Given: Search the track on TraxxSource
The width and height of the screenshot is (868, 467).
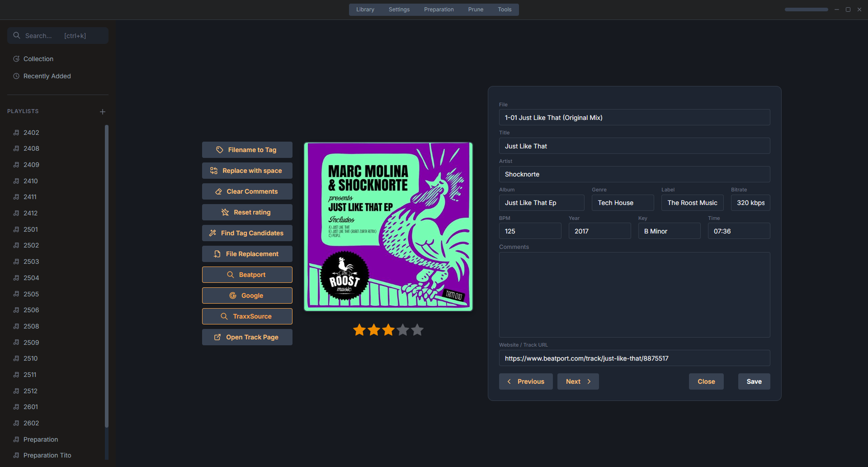Looking at the screenshot, I should pos(247,316).
